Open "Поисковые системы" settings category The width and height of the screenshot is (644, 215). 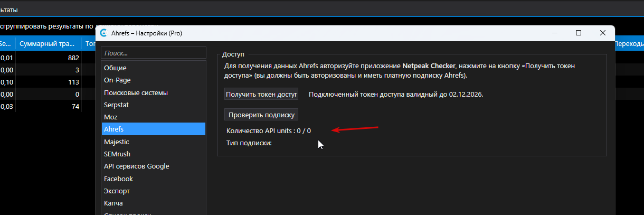coord(154,92)
